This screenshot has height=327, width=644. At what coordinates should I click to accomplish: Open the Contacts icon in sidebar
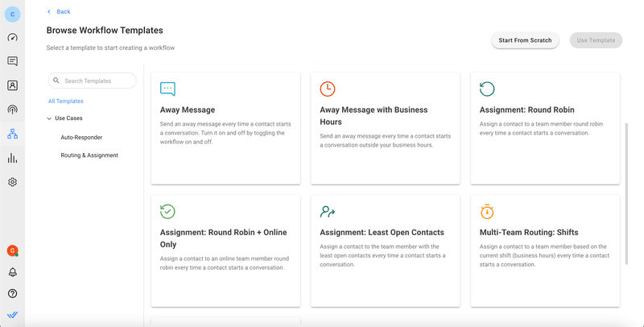pyautogui.click(x=12, y=85)
